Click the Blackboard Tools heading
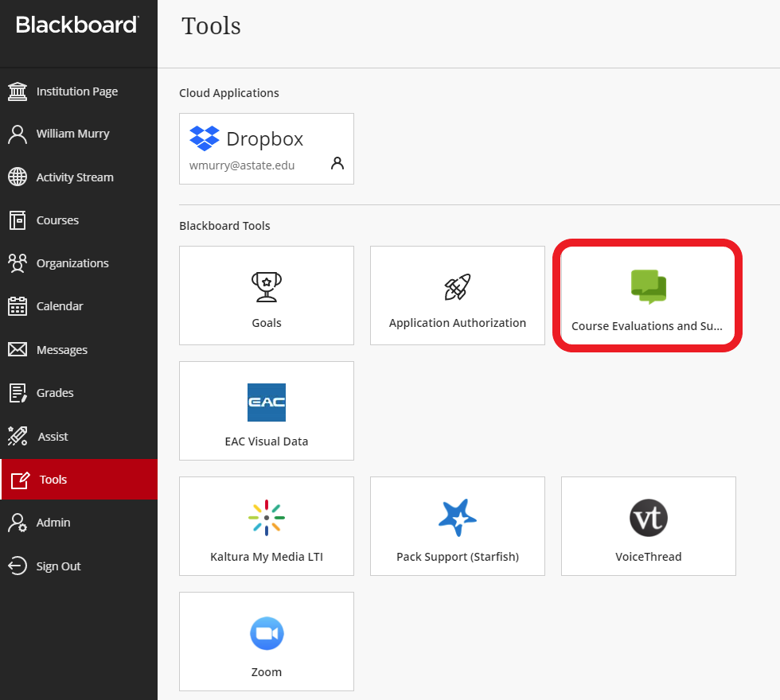The width and height of the screenshot is (780, 700). tap(224, 226)
